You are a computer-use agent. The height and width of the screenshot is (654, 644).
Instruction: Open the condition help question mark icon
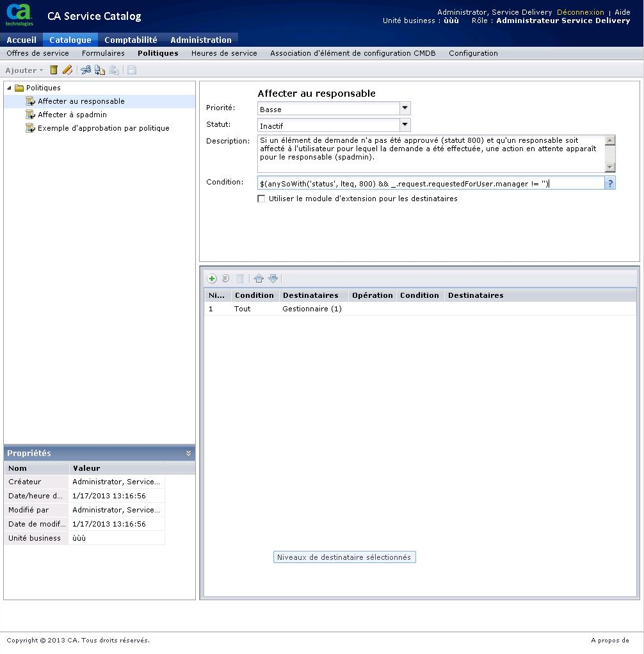click(x=610, y=183)
